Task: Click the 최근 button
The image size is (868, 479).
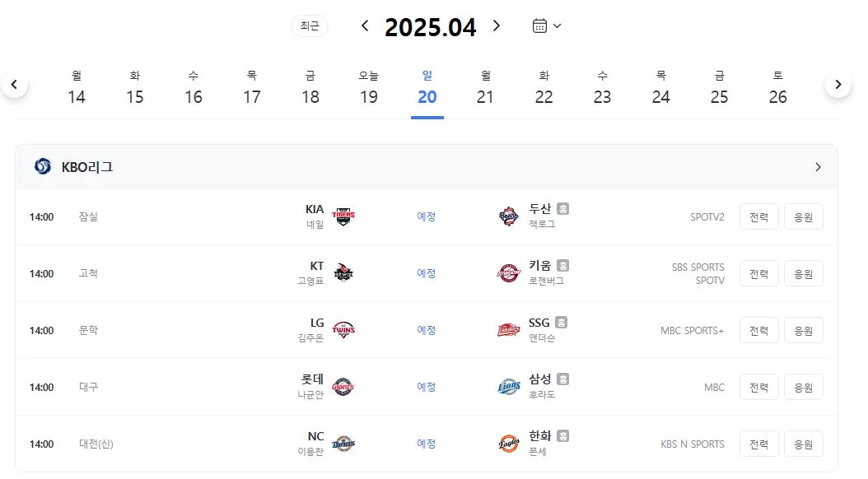Action: 310,26
